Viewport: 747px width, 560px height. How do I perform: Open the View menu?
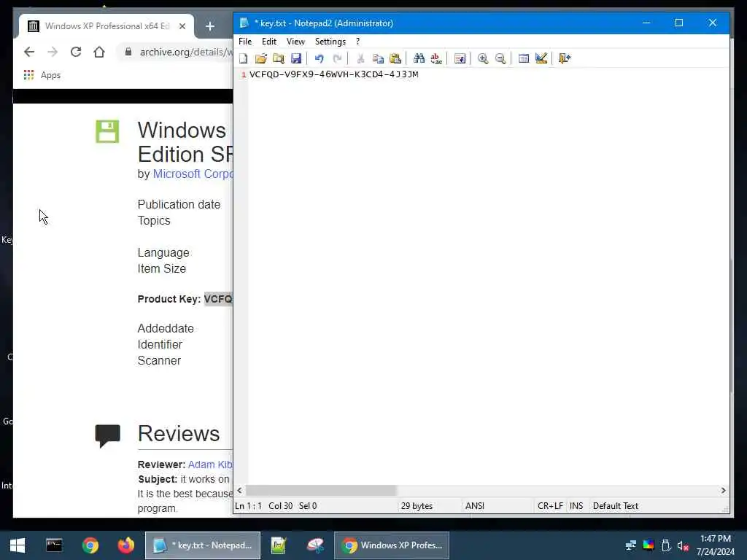[x=295, y=42]
